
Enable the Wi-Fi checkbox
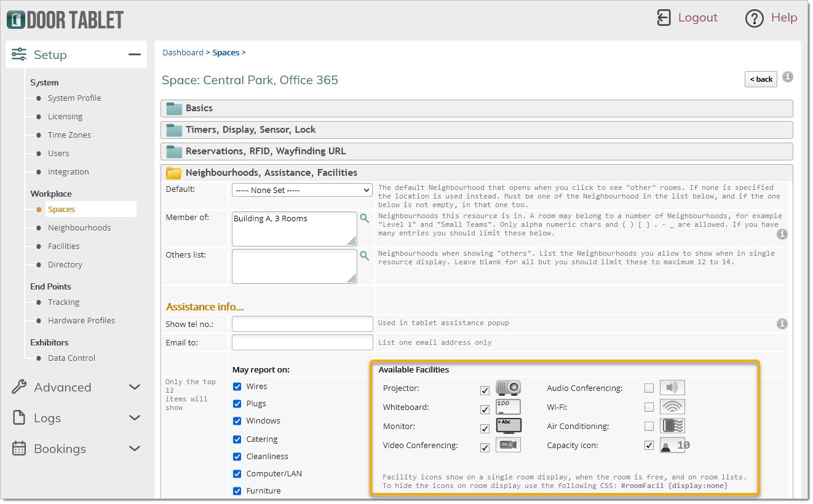click(649, 407)
